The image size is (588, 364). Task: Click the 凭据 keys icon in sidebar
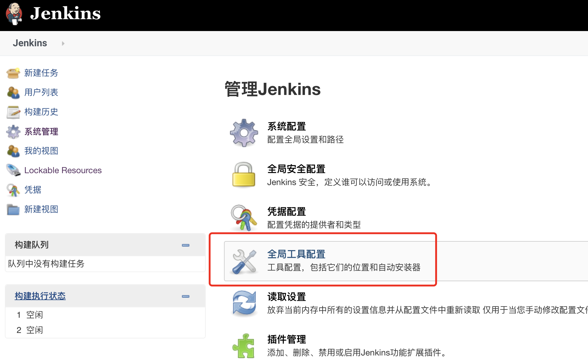(x=13, y=190)
